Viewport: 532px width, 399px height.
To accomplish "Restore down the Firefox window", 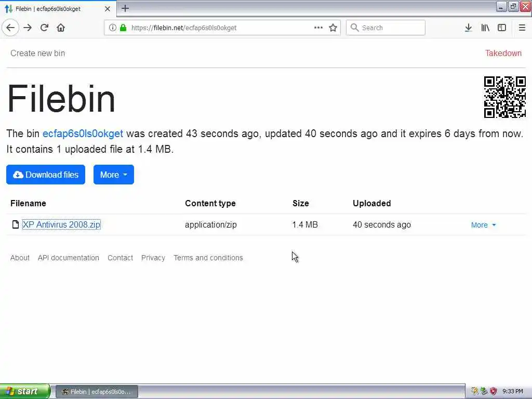I will click(x=513, y=6).
